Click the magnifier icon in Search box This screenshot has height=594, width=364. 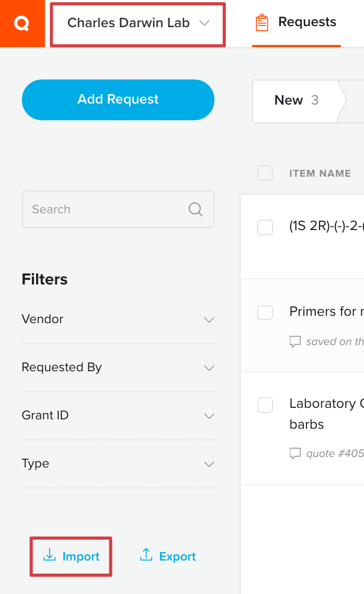point(196,209)
